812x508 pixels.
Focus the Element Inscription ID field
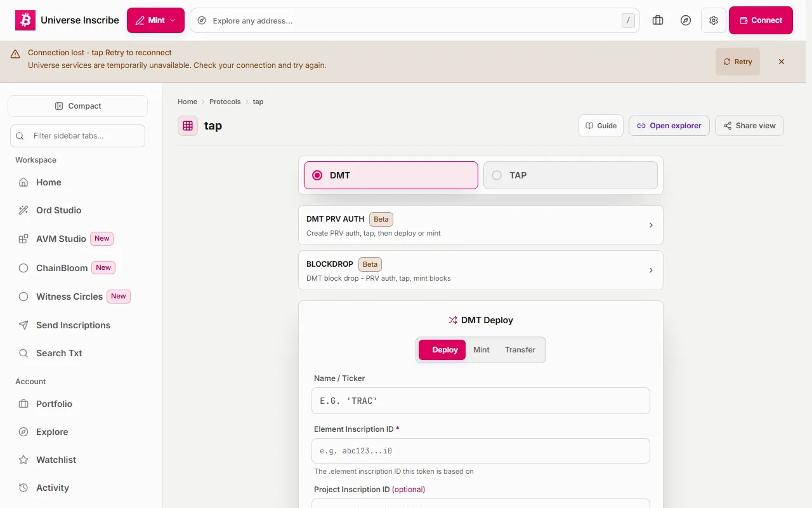481,451
